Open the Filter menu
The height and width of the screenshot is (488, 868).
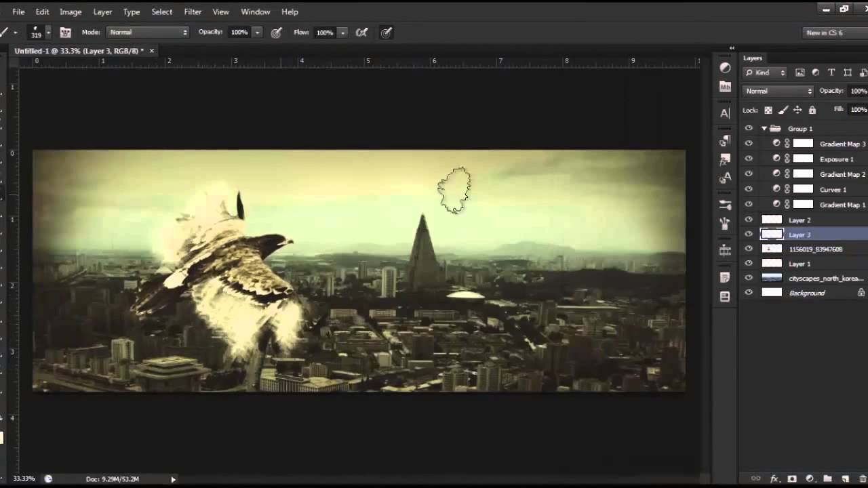[x=193, y=12]
